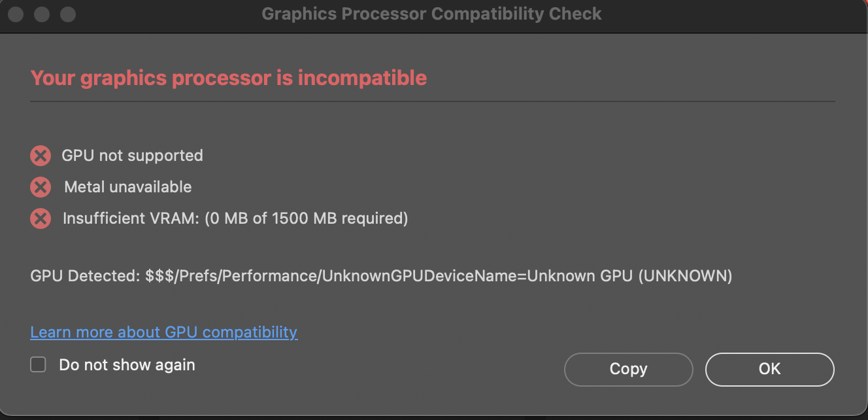Click the GPU not supported message text
Image resolution: width=868 pixels, height=420 pixels.
[x=132, y=156]
